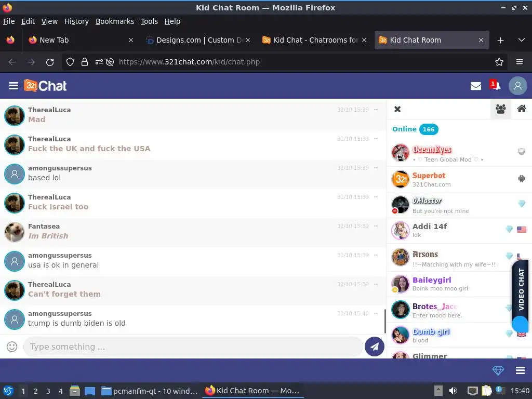Send the message with paper plane button
The image size is (532, 399).
click(x=374, y=347)
